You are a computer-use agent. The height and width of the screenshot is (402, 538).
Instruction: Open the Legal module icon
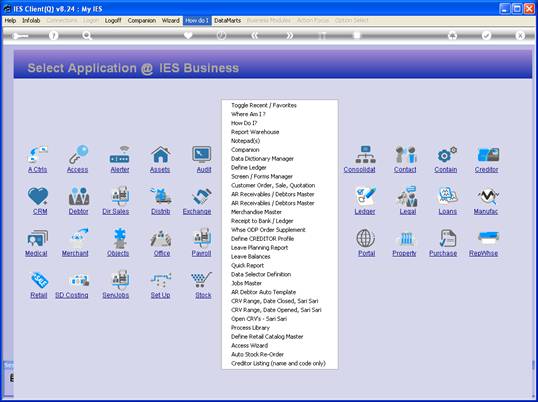pos(407,197)
